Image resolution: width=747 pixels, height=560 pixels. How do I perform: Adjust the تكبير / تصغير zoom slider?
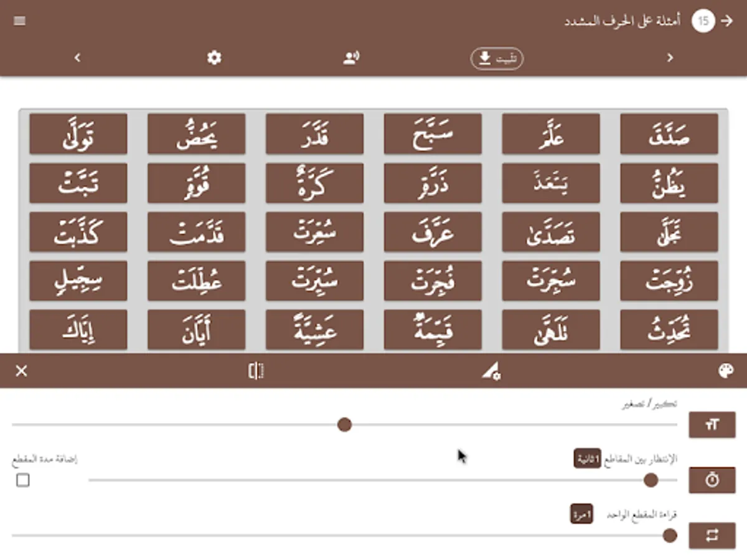[x=344, y=425]
